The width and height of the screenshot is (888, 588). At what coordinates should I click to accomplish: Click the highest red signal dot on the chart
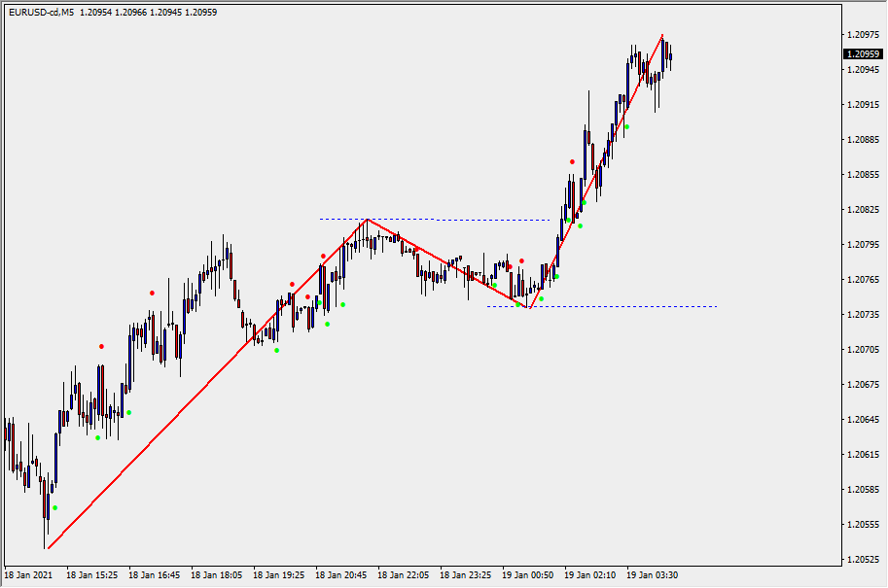(573, 161)
